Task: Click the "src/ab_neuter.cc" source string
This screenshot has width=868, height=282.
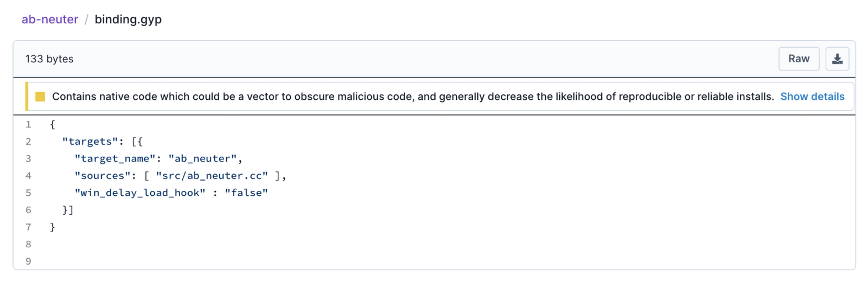Action: click(212, 176)
